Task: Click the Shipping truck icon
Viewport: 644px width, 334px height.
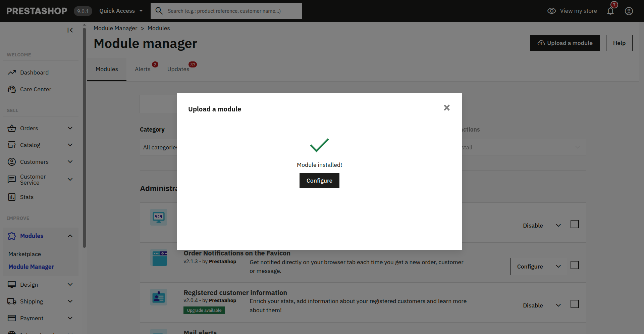Action: point(12,301)
